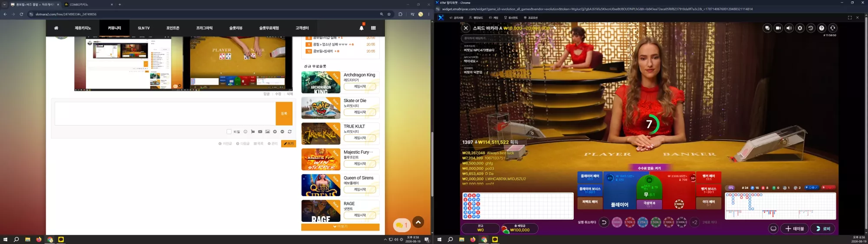Open the SLN TV menu

144,28
